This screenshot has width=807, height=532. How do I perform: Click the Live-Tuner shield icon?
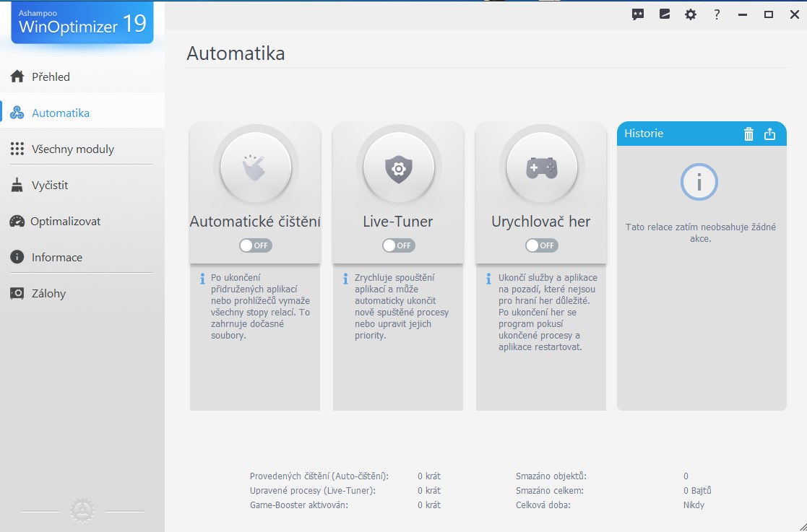tap(398, 168)
